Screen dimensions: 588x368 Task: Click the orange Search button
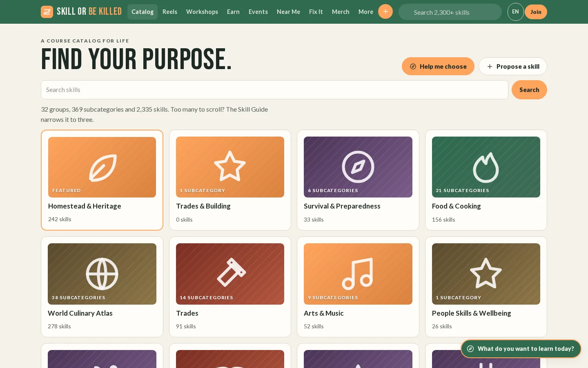click(x=529, y=90)
